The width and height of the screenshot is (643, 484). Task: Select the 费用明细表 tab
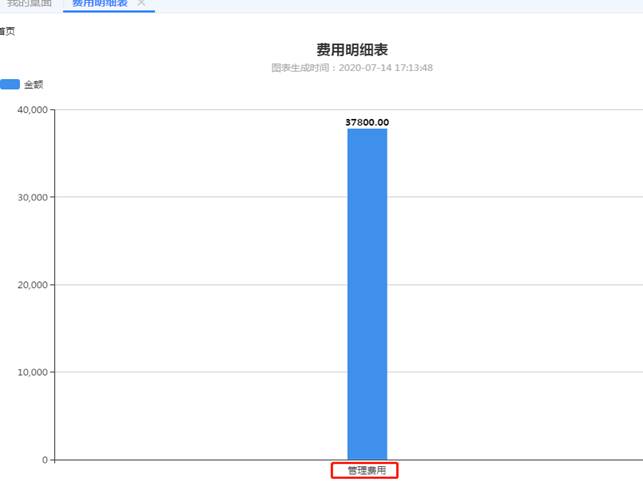tap(100, 4)
